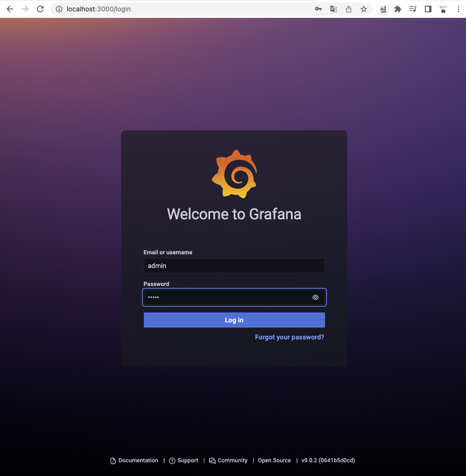The width and height of the screenshot is (466, 476).
Task: Click the Email or username label
Action: tap(167, 252)
